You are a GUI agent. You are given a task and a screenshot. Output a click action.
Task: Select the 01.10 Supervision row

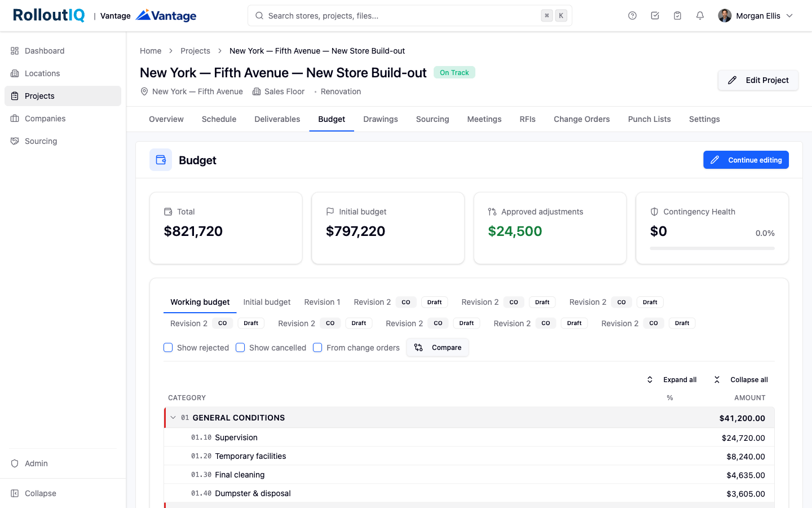(x=469, y=437)
